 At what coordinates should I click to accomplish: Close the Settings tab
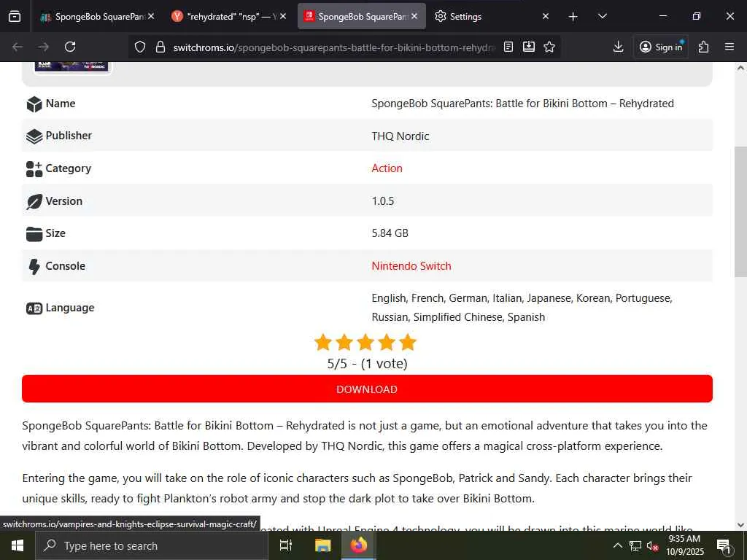[546, 16]
